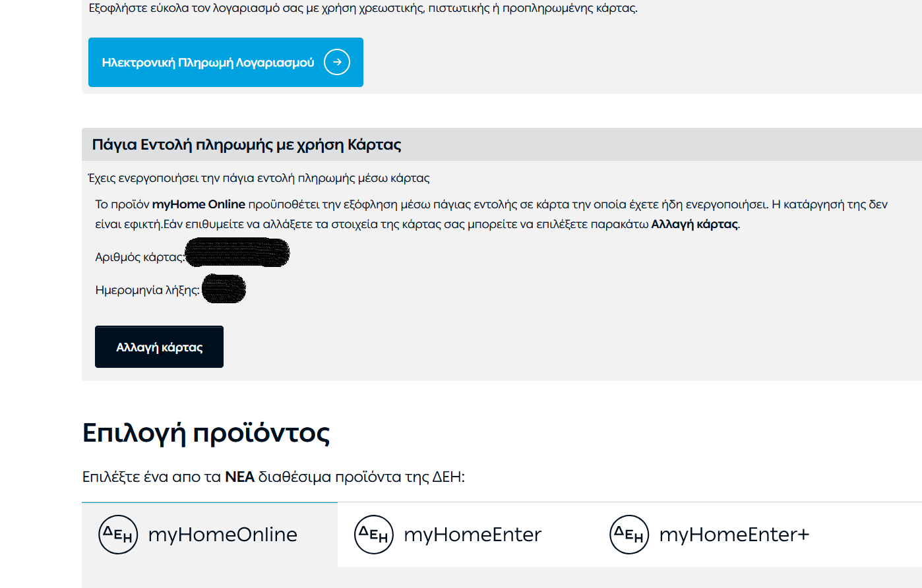Click the Έχεις ενεργοποιήσει την πάγια εντολή line
This screenshot has height=588, width=922.
point(259,178)
